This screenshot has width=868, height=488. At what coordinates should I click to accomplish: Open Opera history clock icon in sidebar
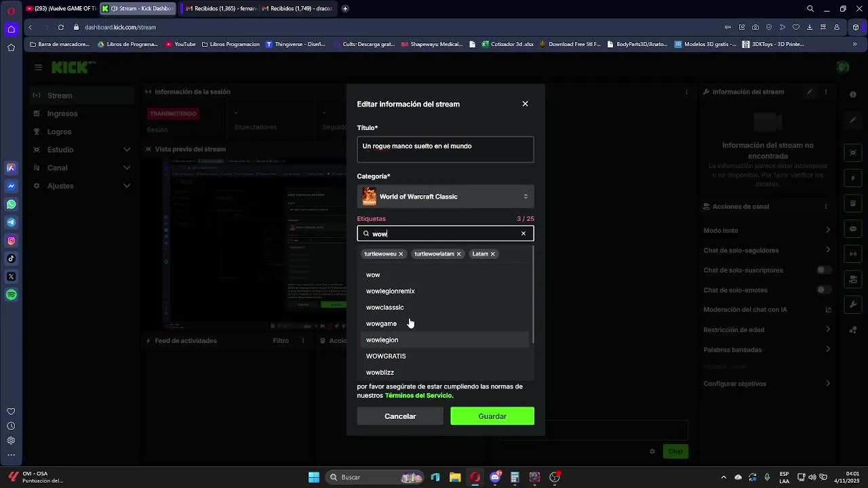11,426
